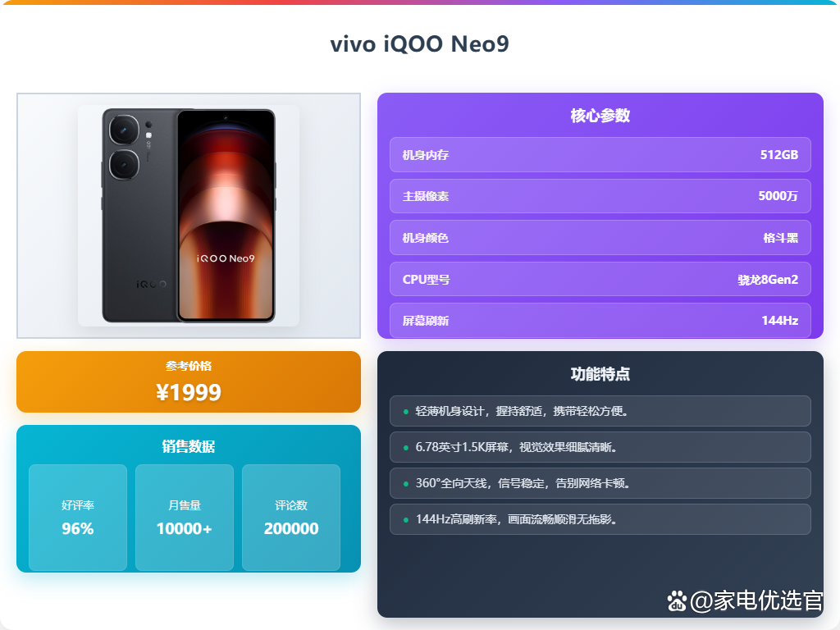Click the 参考价格 ¥1999 price card
The image size is (840, 630).
tap(189, 382)
